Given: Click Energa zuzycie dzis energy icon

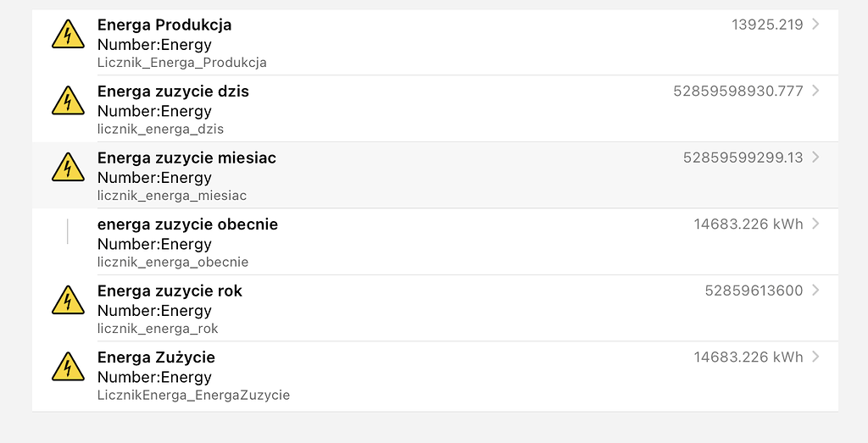Looking at the screenshot, I should [x=68, y=102].
